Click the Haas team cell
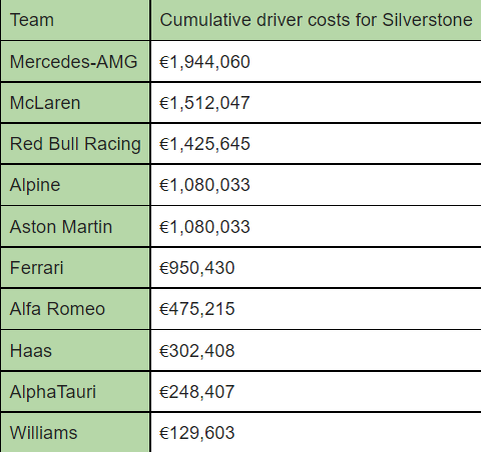The height and width of the screenshot is (452, 481). [75, 351]
